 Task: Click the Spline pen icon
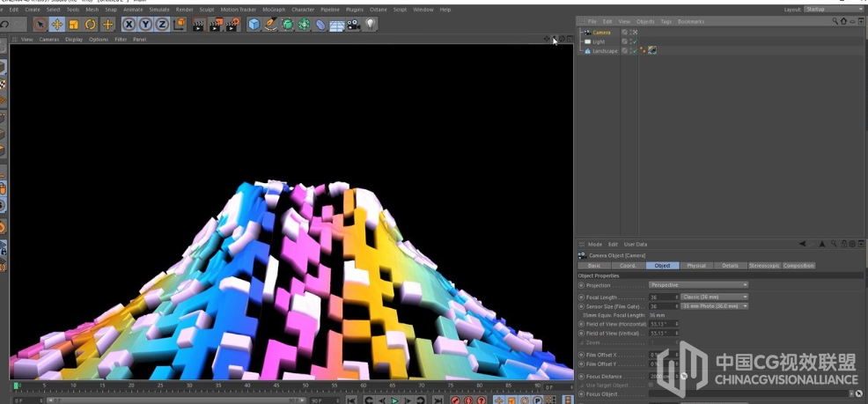[270, 25]
